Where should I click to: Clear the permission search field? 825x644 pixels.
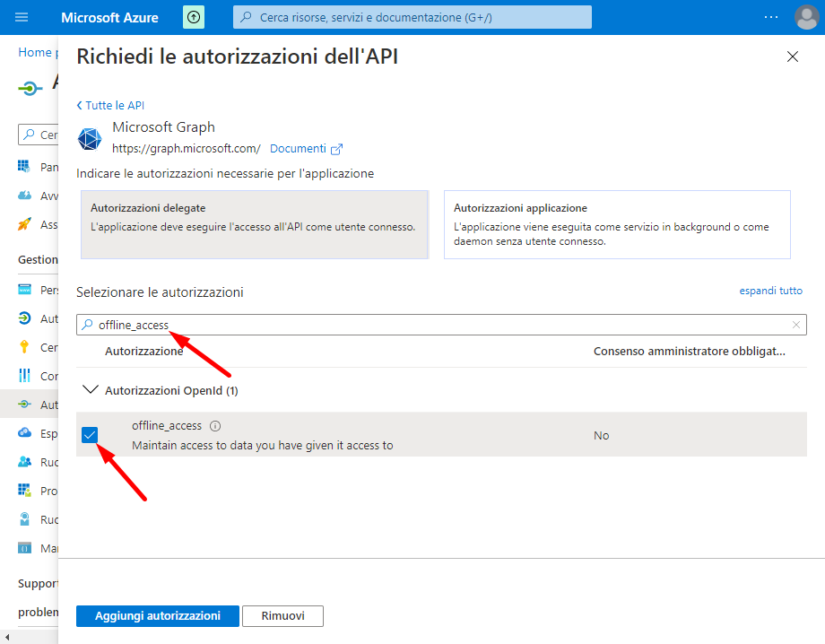click(796, 326)
